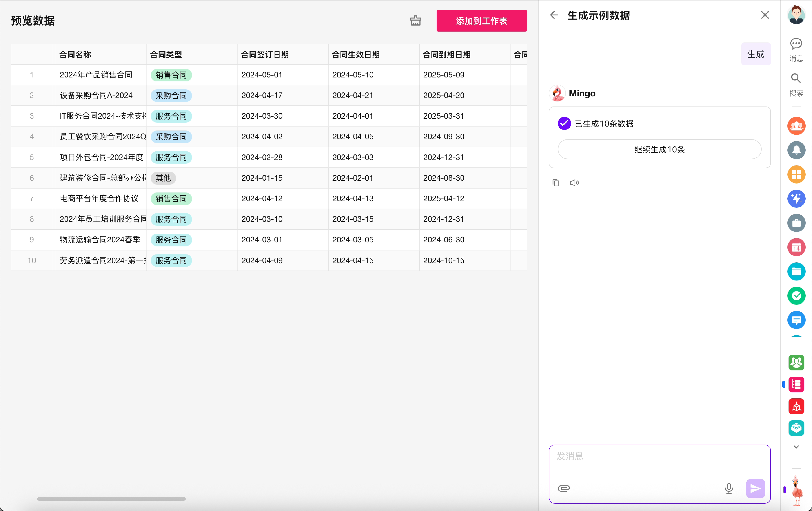Click the horizontal scrollbar under the table

click(111, 499)
